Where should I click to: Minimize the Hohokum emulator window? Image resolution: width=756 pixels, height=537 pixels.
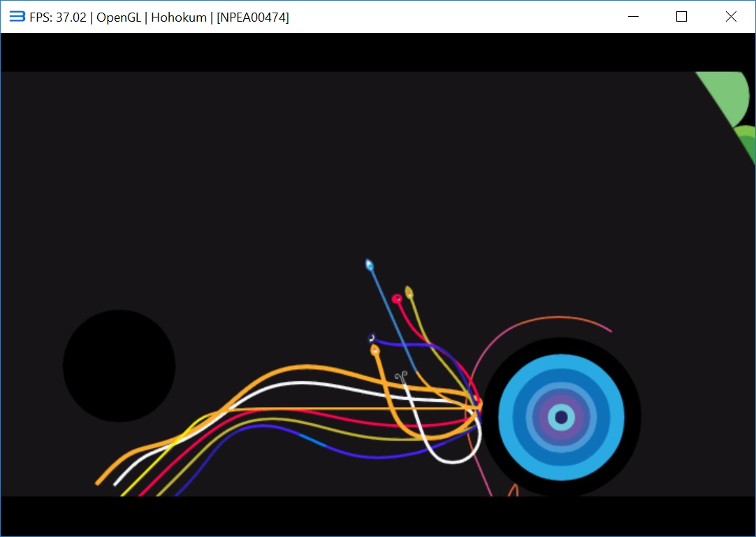(x=634, y=17)
